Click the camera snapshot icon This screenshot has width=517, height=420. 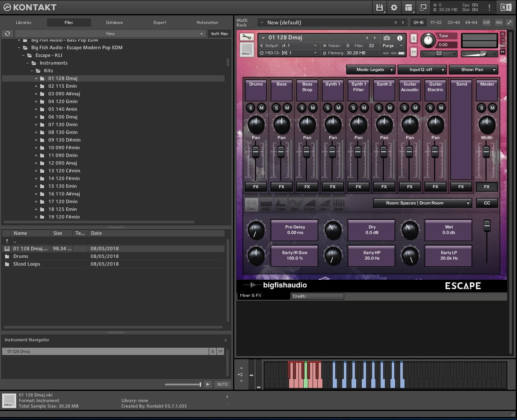(387, 38)
